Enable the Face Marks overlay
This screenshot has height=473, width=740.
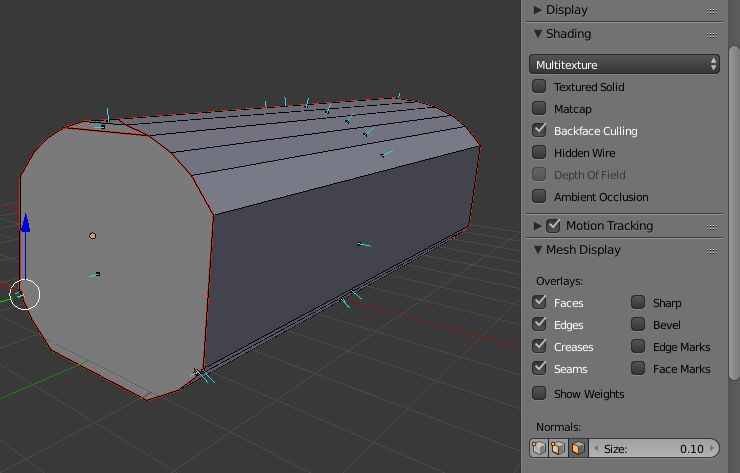point(638,368)
